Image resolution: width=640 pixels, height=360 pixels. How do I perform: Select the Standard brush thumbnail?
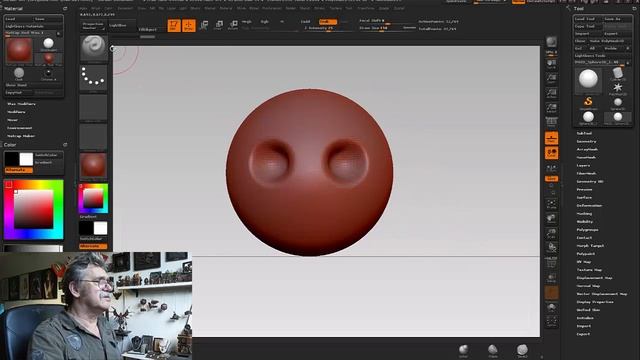(x=93, y=49)
